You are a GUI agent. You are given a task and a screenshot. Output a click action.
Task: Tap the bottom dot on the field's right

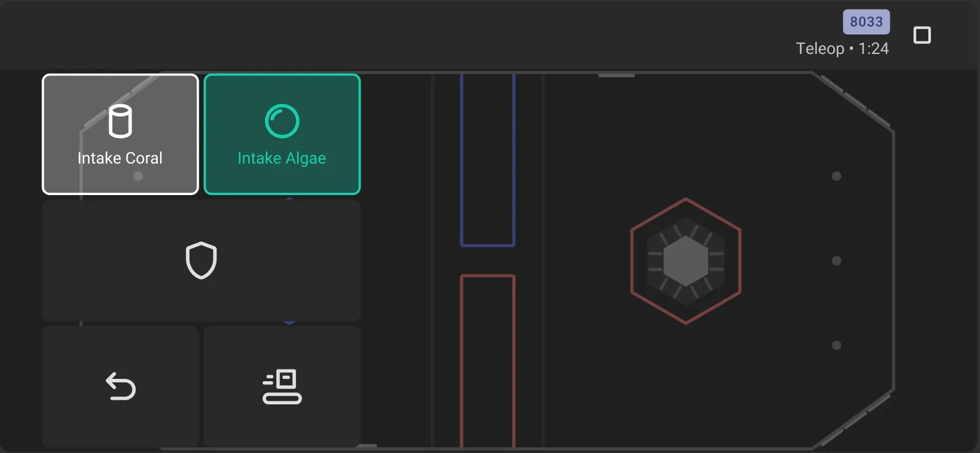pyautogui.click(x=836, y=345)
